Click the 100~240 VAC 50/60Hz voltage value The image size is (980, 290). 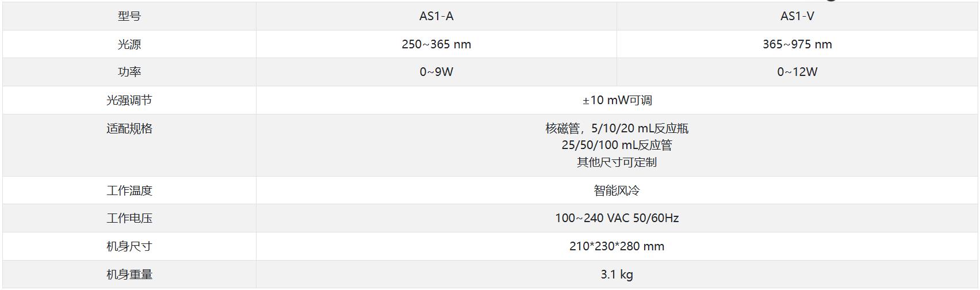tap(617, 218)
